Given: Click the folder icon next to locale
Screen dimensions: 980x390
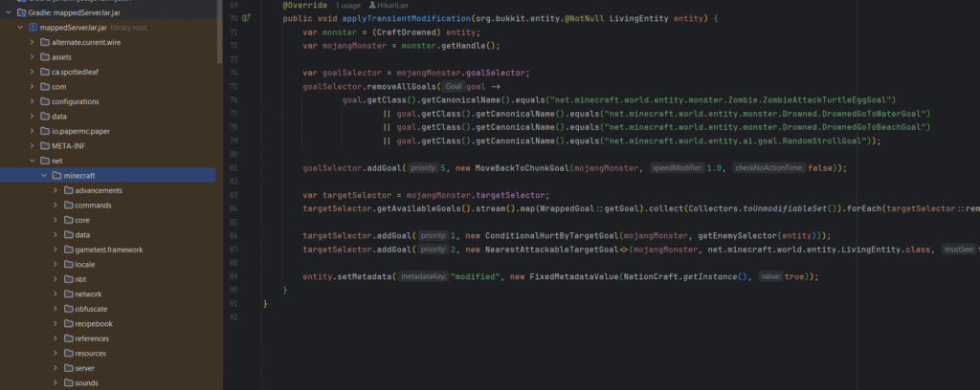Looking at the screenshot, I should pyautogui.click(x=68, y=265).
